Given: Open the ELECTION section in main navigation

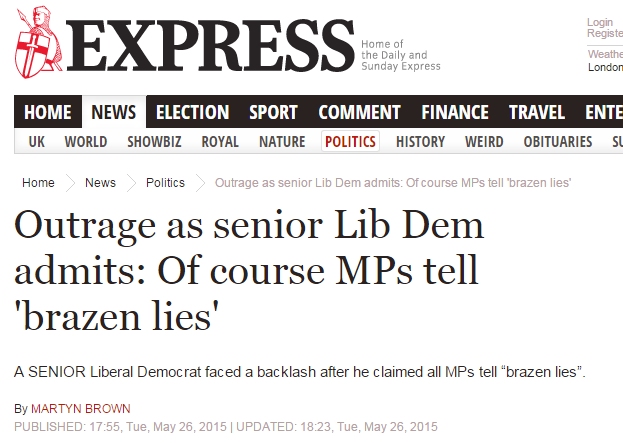Looking at the screenshot, I should [x=192, y=112].
